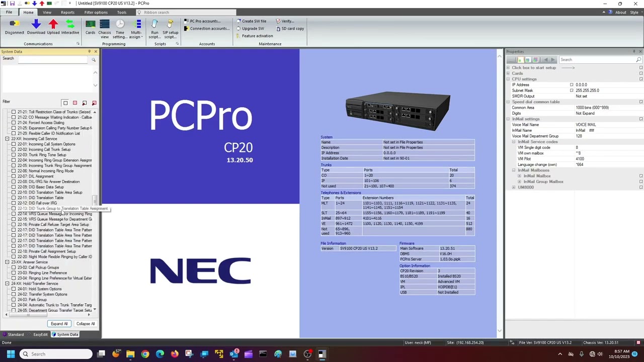Screen dimensions: 644x362
Task: Check 22-01: Incoming Call System Options
Action: (x=14, y=144)
